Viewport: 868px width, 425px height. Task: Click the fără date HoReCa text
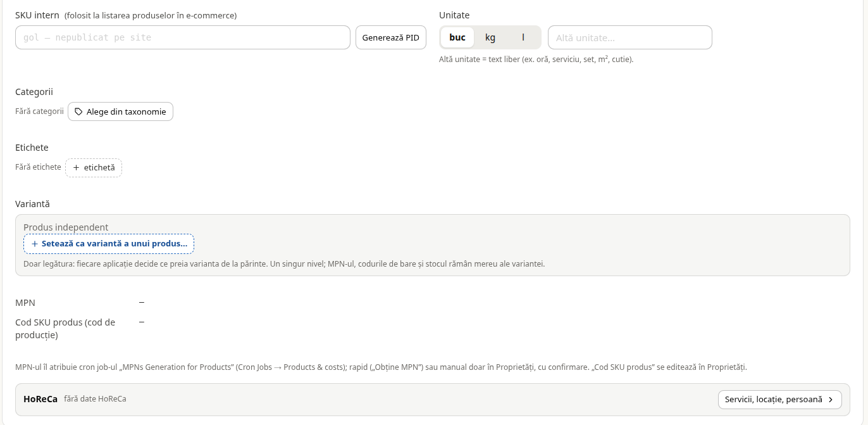coord(95,399)
